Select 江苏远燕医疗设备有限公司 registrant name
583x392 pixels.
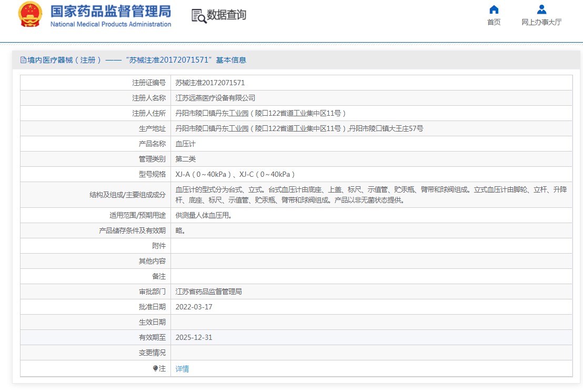[x=215, y=98]
